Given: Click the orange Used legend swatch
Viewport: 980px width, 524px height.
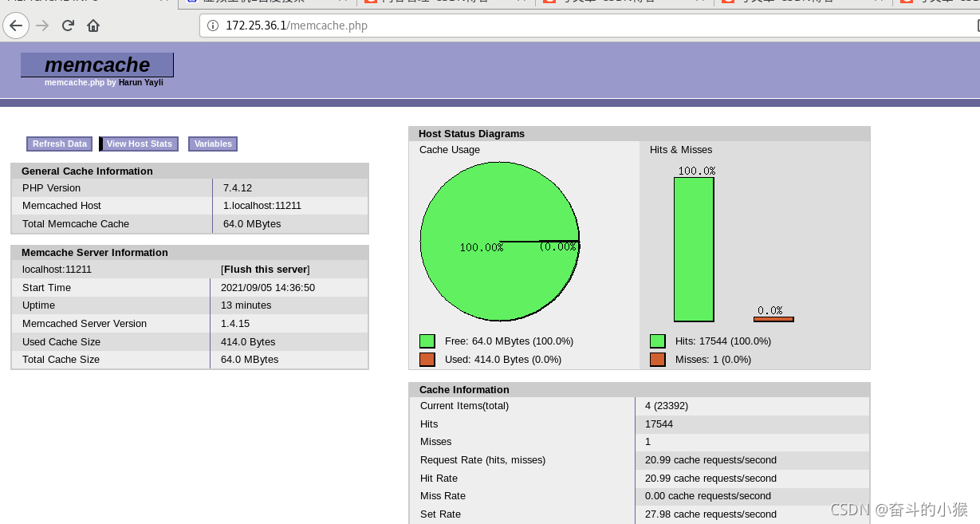Looking at the screenshot, I should tap(427, 360).
